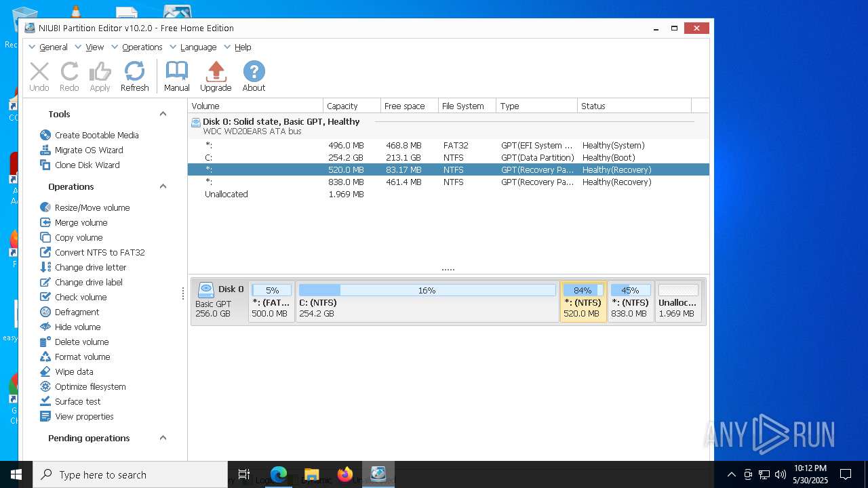The image size is (868, 488).
Task: Select the C: (NTFS) partition block
Action: 427,302
